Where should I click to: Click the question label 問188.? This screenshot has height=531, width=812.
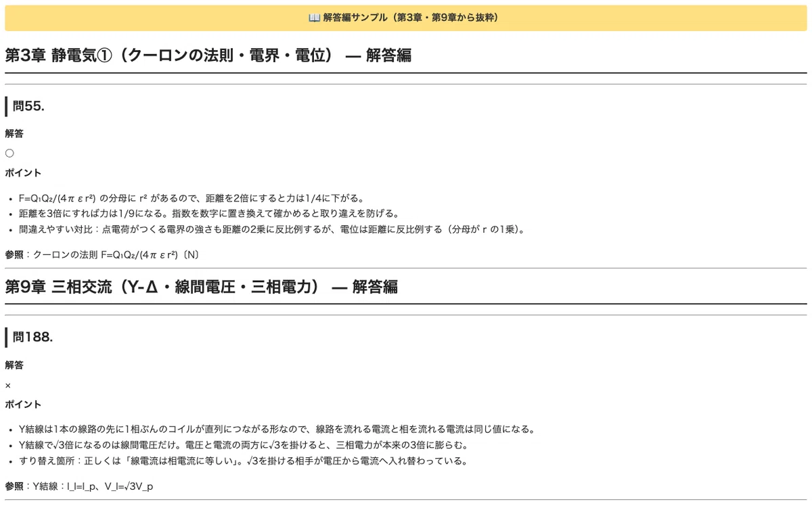pyautogui.click(x=32, y=338)
